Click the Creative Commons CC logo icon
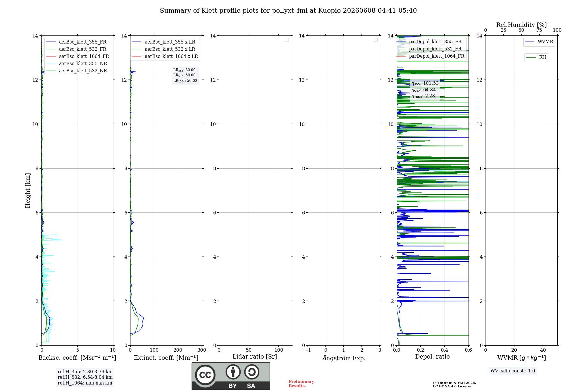577x392 pixels. (x=205, y=375)
